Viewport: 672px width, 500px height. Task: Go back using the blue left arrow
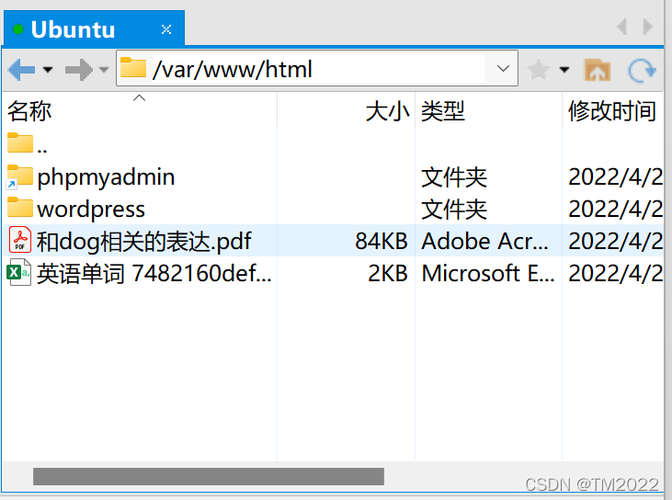[x=21, y=69]
